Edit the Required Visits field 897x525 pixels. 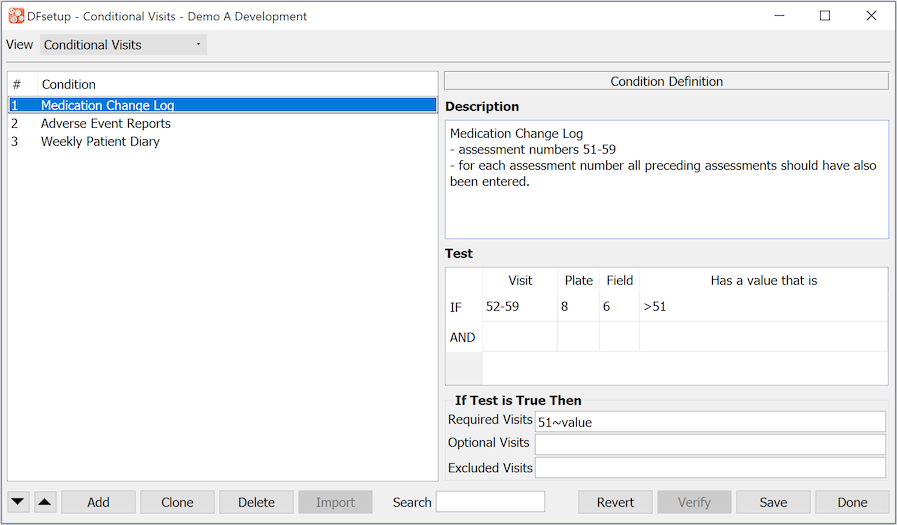point(710,422)
